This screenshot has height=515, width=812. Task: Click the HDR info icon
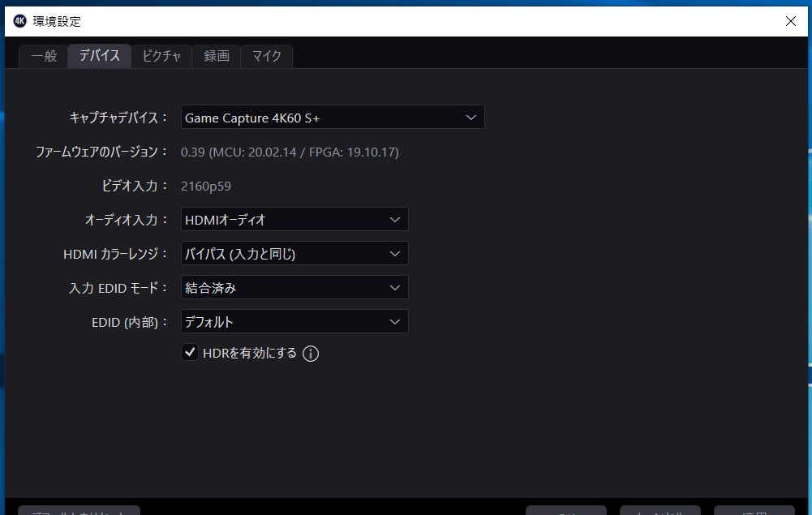[x=311, y=354]
